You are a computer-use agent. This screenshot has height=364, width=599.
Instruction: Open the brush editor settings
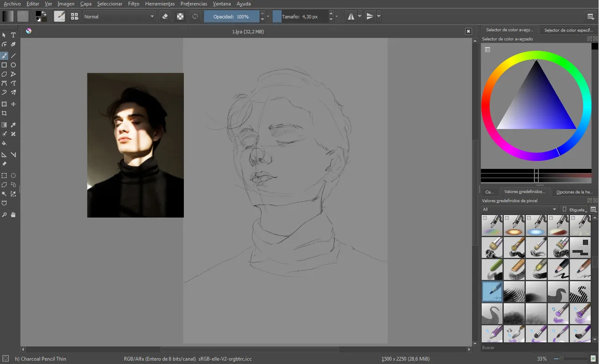(x=59, y=16)
